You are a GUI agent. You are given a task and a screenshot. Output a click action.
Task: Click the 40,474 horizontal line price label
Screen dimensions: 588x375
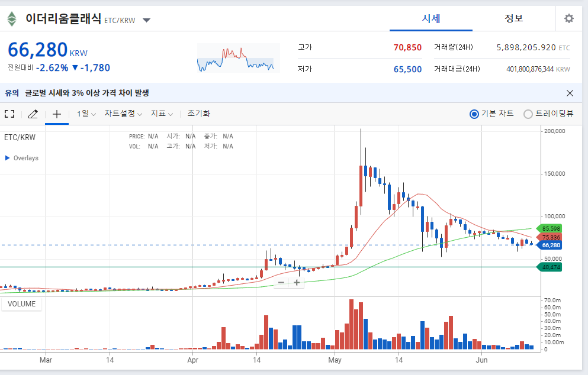pos(550,267)
